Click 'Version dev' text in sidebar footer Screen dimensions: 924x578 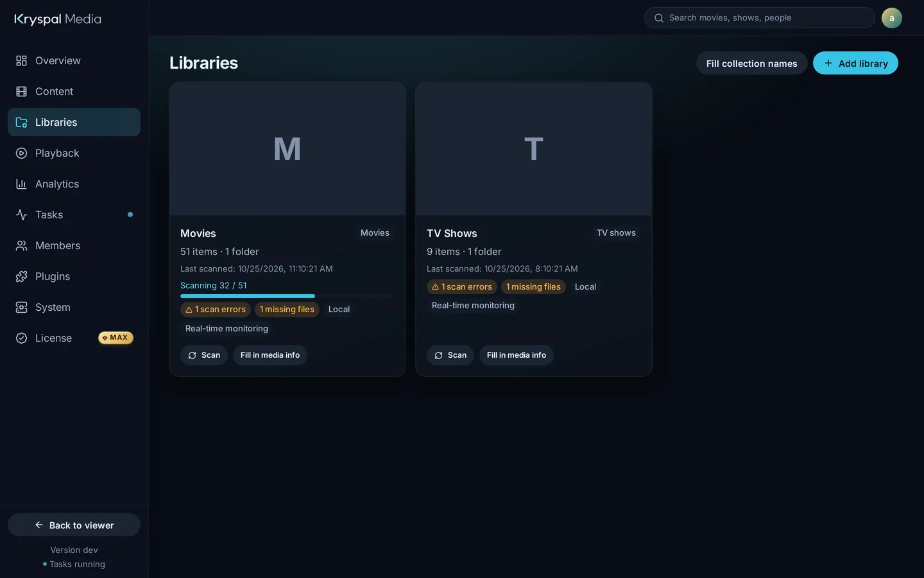click(74, 550)
